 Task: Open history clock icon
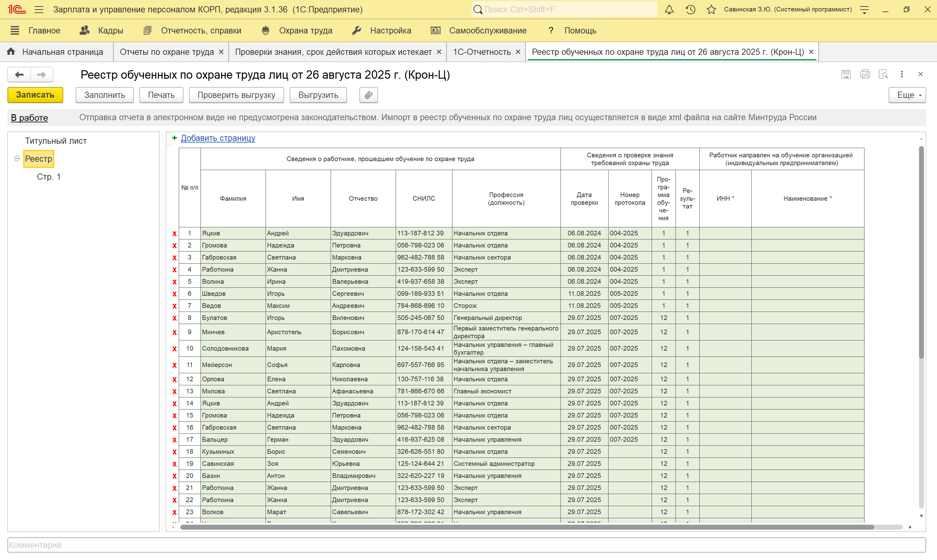pyautogui.click(x=690, y=9)
